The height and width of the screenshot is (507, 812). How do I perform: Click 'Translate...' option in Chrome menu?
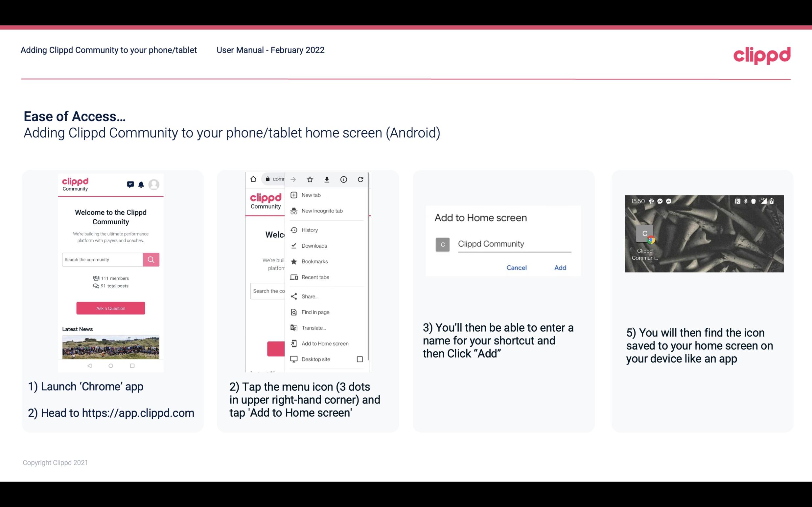point(314,327)
